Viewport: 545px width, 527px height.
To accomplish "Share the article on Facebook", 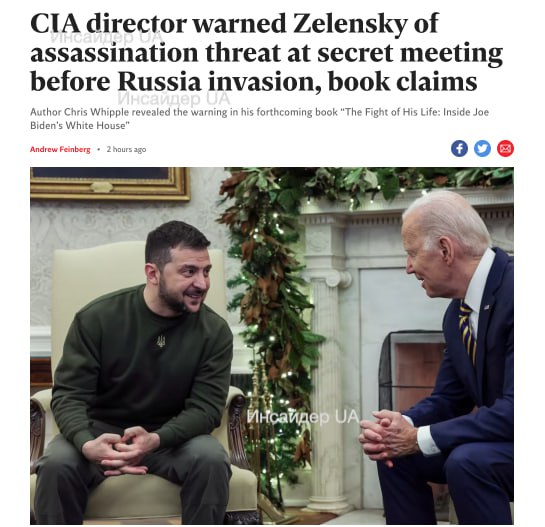I will [459, 149].
